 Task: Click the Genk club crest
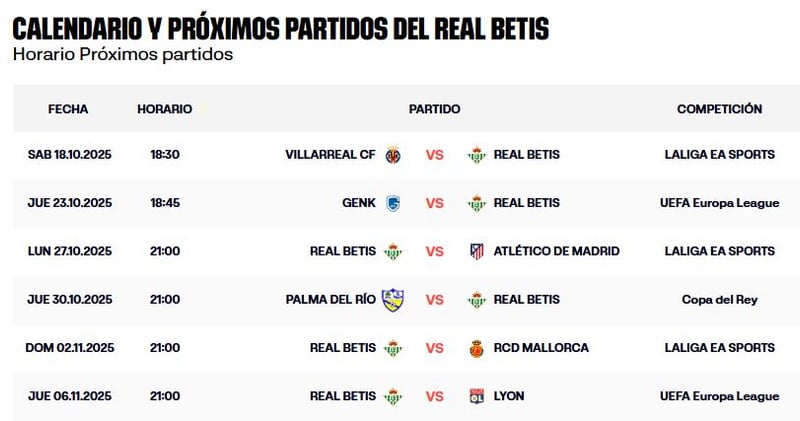point(394,203)
